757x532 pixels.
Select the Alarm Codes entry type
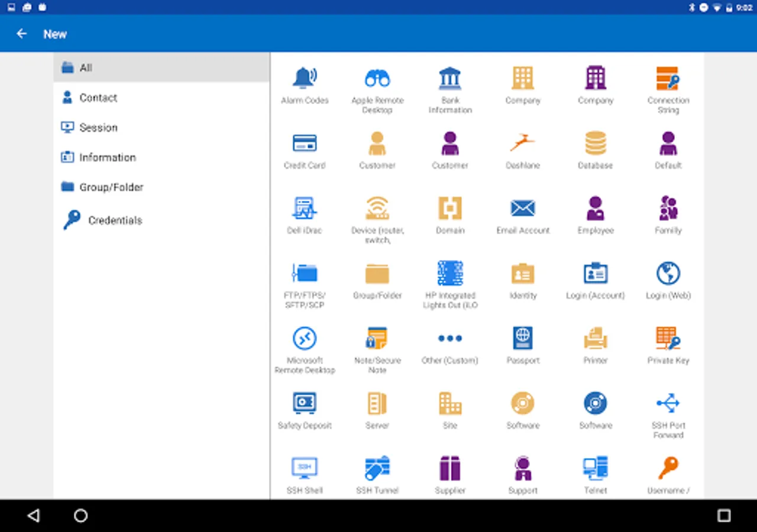305,78
